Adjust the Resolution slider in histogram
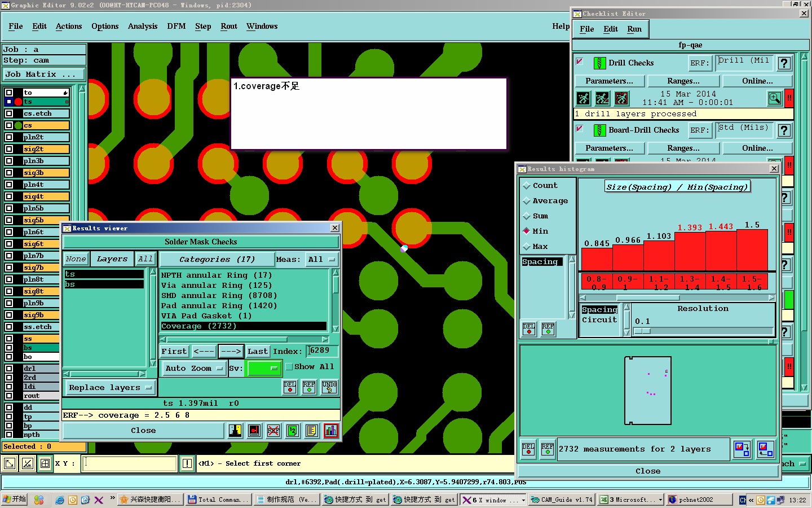 click(x=642, y=331)
